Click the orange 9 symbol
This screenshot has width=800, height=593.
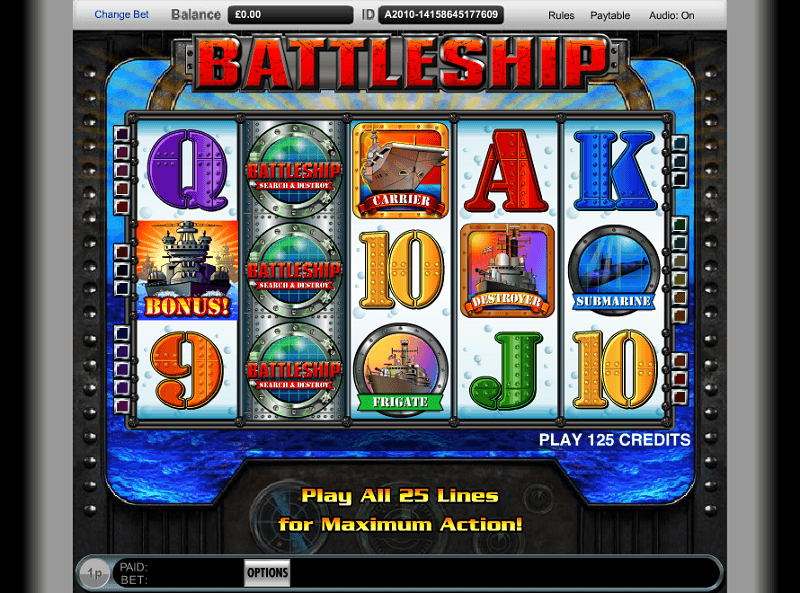point(187,370)
